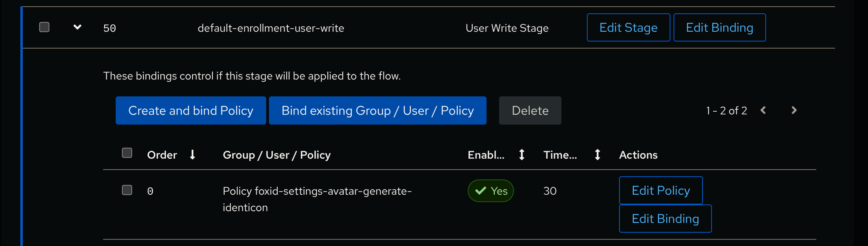Create and bind Policy button
The image size is (868, 246).
(191, 110)
